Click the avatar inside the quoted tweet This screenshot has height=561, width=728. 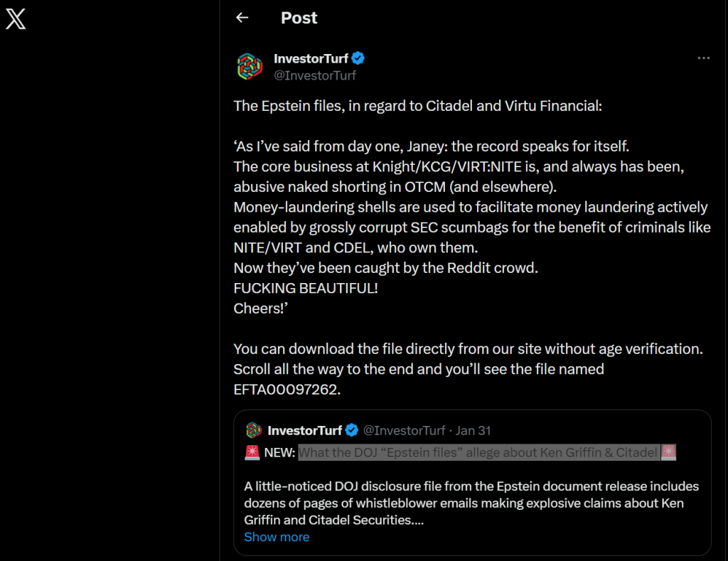tap(253, 429)
